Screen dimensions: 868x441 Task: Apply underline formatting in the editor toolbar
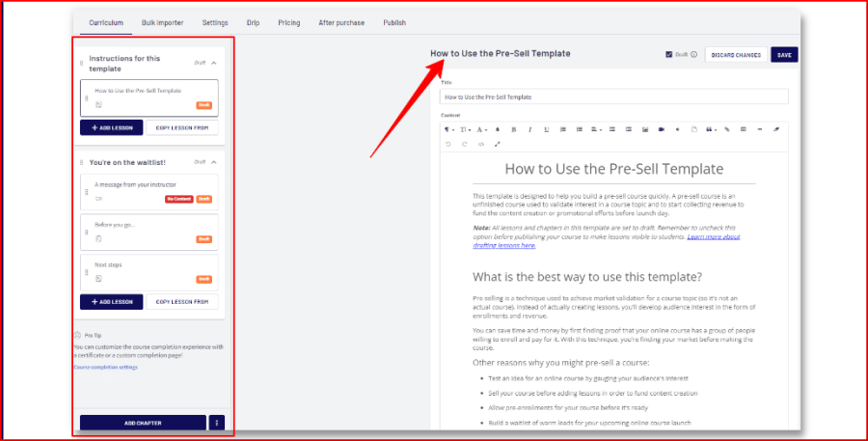click(546, 129)
